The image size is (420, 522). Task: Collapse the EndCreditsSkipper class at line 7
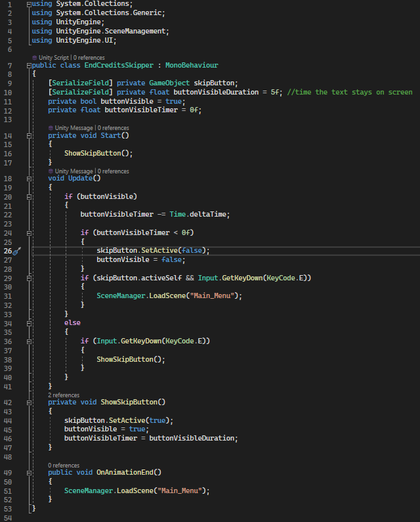tap(29, 66)
